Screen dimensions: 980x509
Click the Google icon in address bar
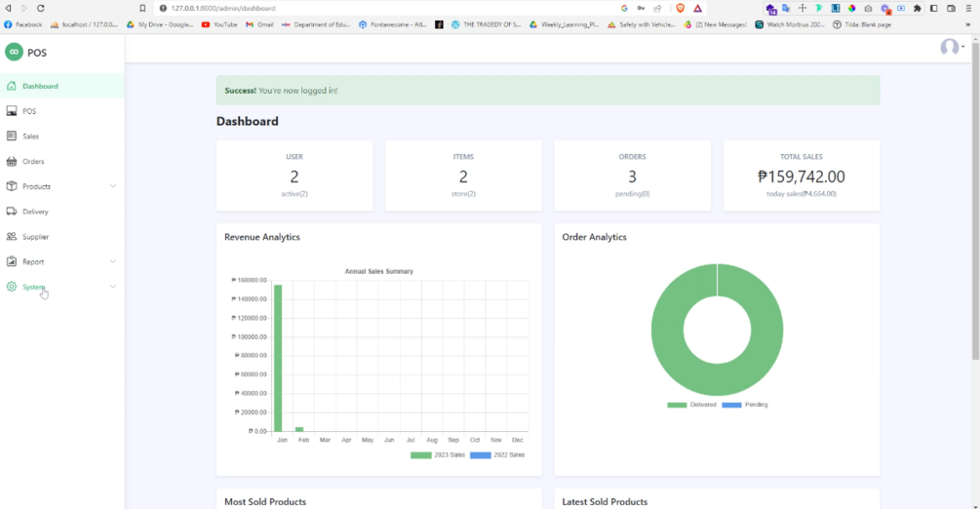[x=624, y=8]
